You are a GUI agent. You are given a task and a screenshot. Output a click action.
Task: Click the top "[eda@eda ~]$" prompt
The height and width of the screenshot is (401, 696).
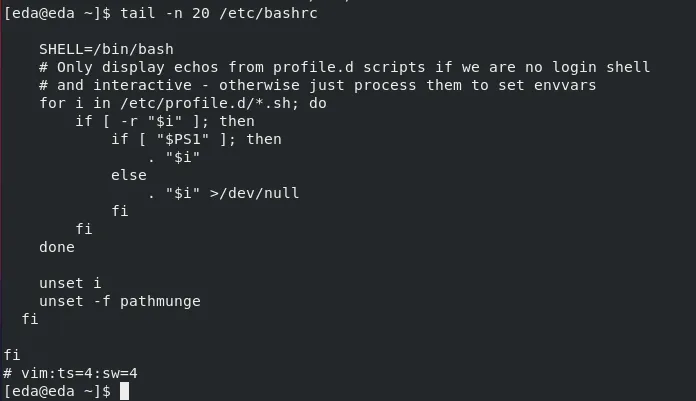click(57, 12)
